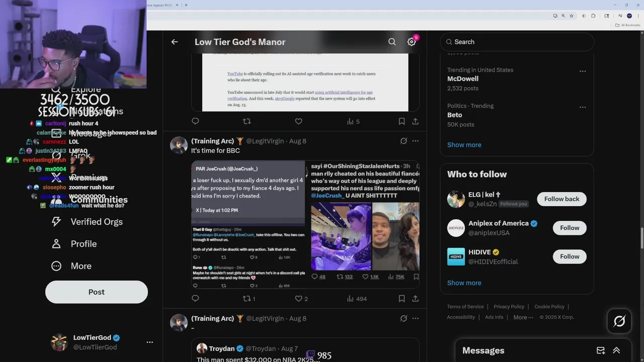This screenshot has width=644, height=362.
Task: Open search icon in the community header
Action: coord(392,42)
